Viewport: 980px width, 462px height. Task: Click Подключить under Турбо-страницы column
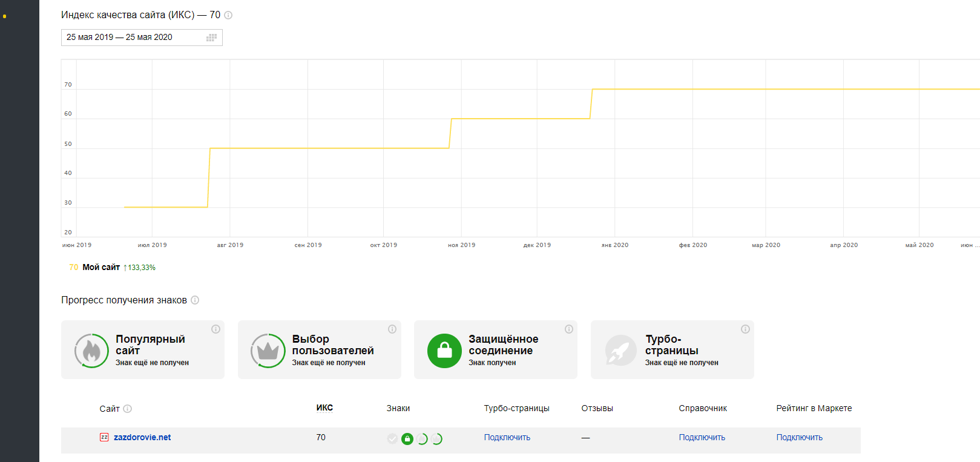pyautogui.click(x=507, y=437)
